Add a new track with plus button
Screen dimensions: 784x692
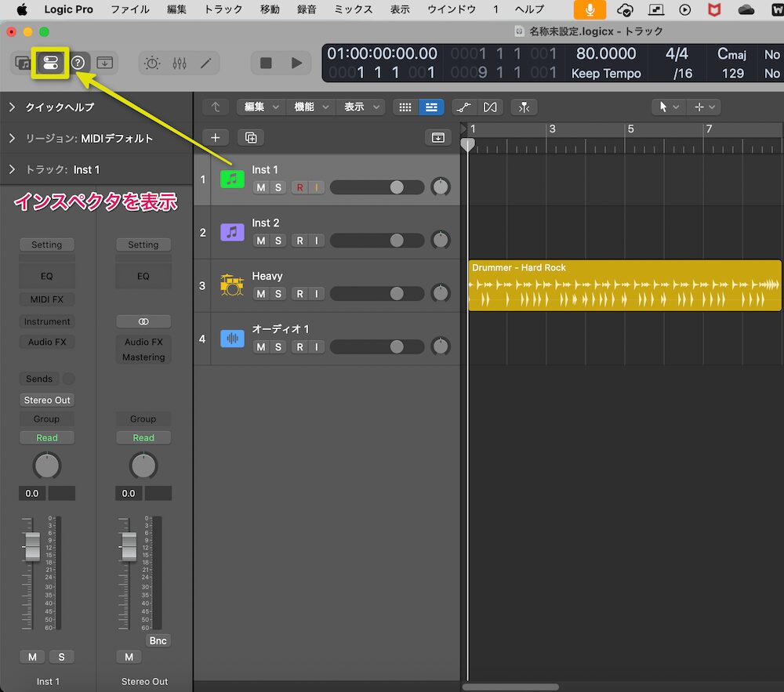tap(215, 137)
